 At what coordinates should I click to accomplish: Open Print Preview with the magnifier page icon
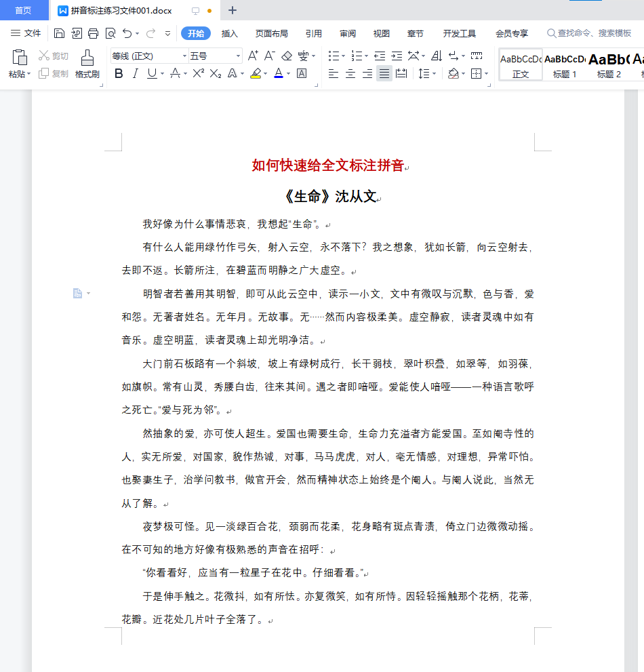[110, 33]
